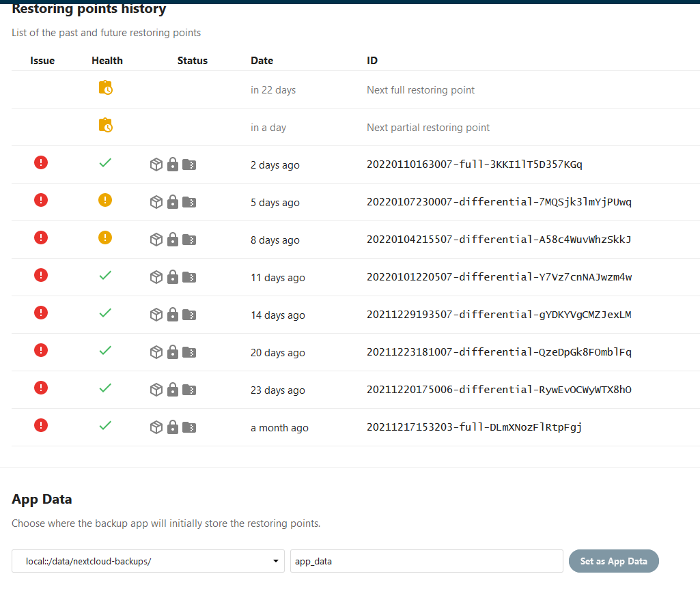Click the 'in a day' date cell
Viewport: 700px width, 589px height.
(x=268, y=127)
